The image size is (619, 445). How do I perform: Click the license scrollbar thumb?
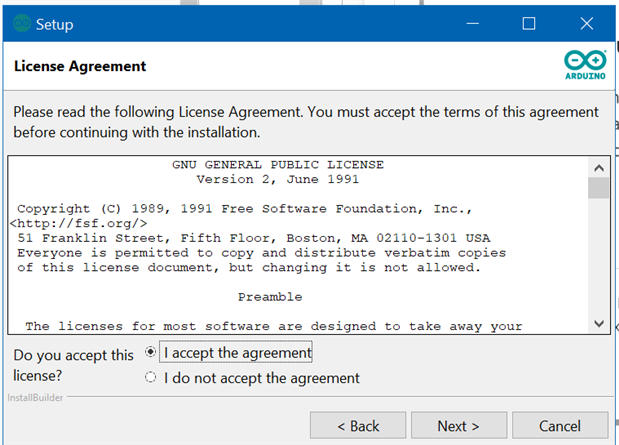(598, 188)
